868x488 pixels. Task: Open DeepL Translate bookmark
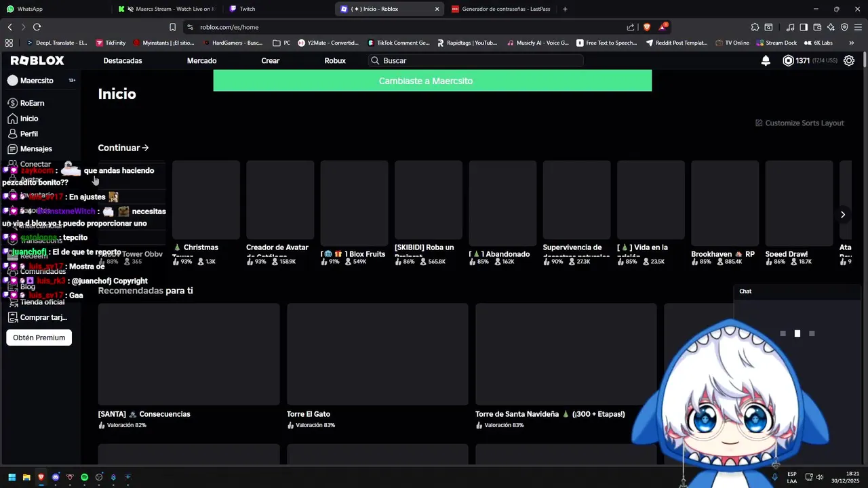point(56,43)
